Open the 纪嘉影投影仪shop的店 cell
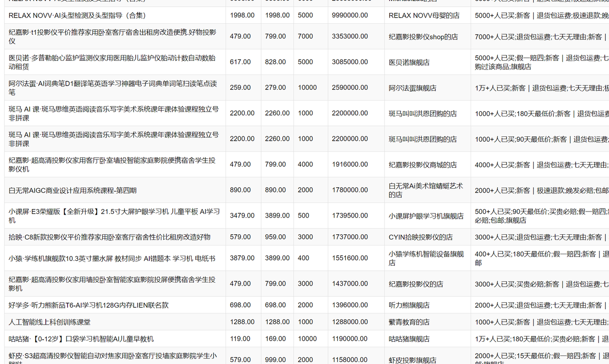The image size is (609, 364). (423, 37)
